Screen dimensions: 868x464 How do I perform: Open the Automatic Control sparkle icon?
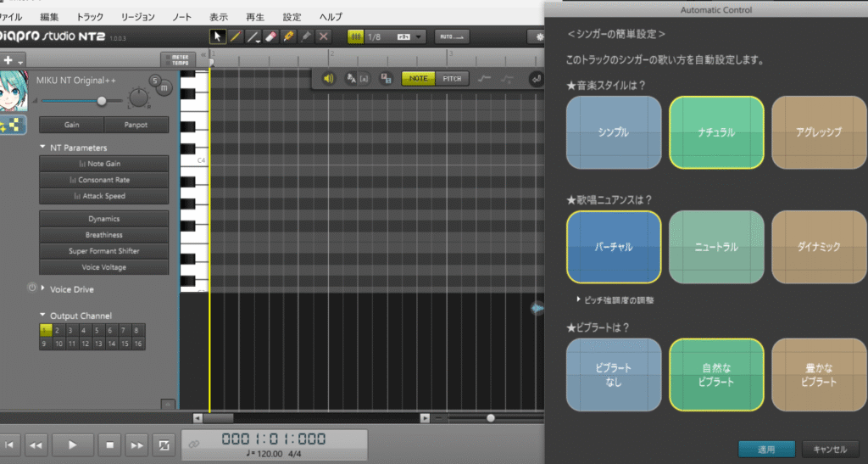click(x=13, y=126)
